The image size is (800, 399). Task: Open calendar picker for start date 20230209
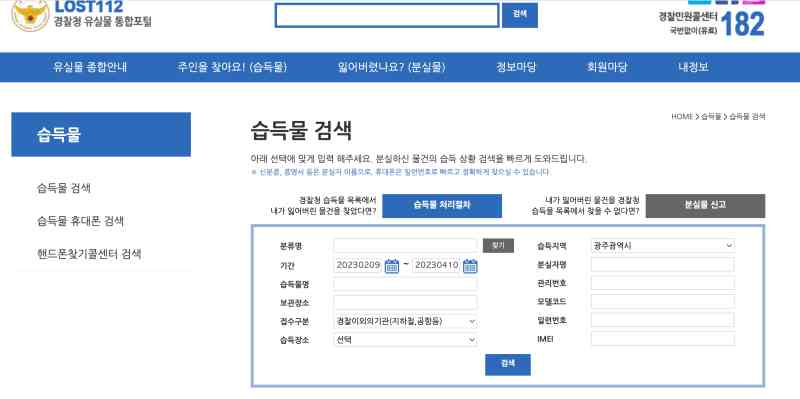[x=391, y=266]
